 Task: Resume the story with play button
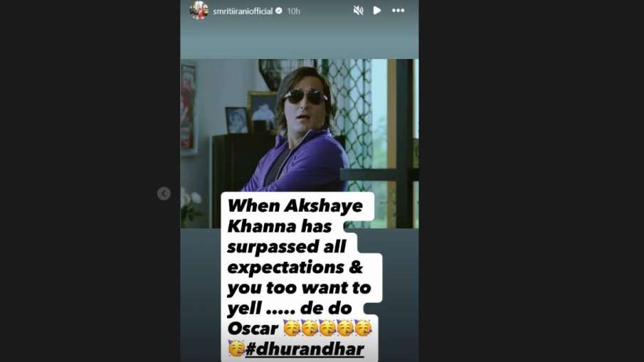pyautogui.click(x=377, y=11)
